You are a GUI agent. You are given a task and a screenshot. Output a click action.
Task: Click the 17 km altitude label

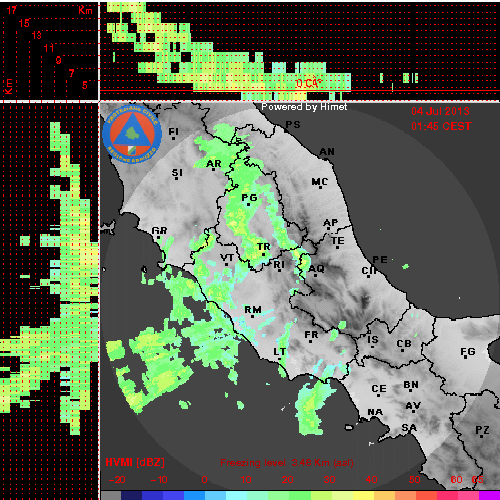click(11, 10)
